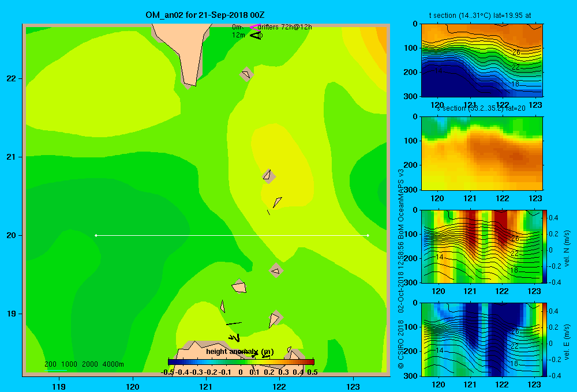
Task: Click the 'vel. E (m/s)' axis label
Action: pos(567,342)
